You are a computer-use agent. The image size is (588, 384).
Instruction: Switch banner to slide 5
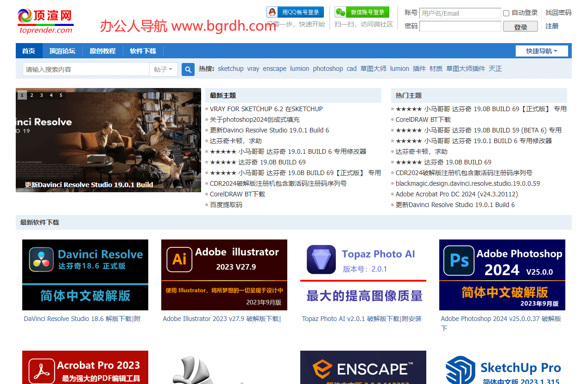click(61, 95)
